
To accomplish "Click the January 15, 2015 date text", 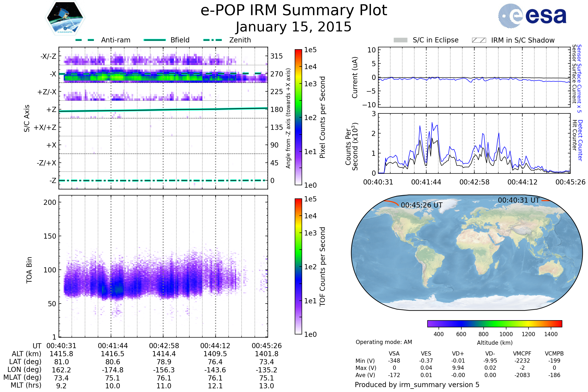I will pyautogui.click(x=294, y=27).
